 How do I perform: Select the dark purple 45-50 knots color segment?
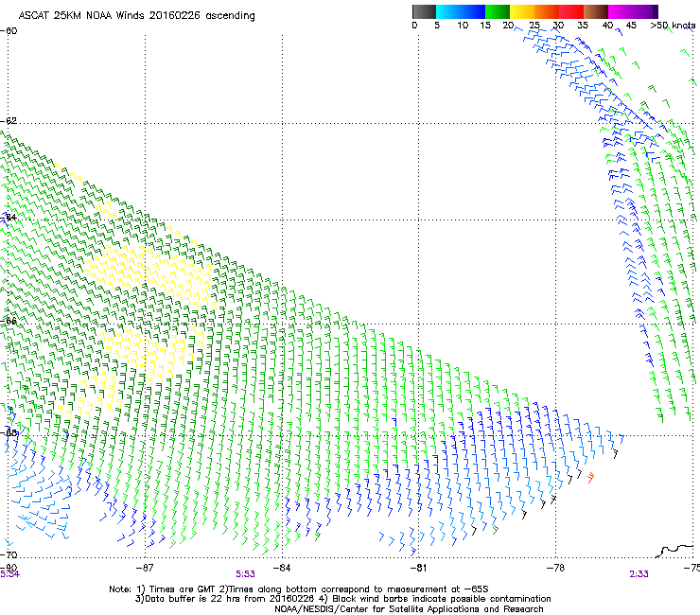(x=645, y=11)
